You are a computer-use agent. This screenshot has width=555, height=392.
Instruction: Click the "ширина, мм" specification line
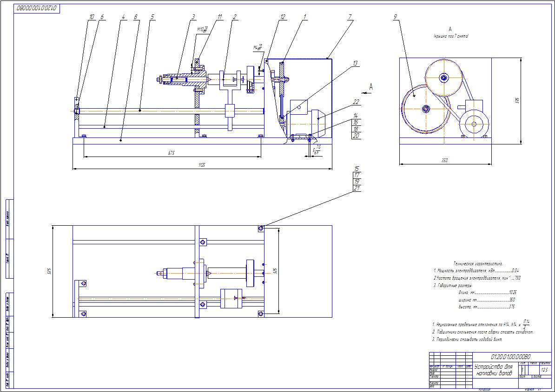(487, 300)
